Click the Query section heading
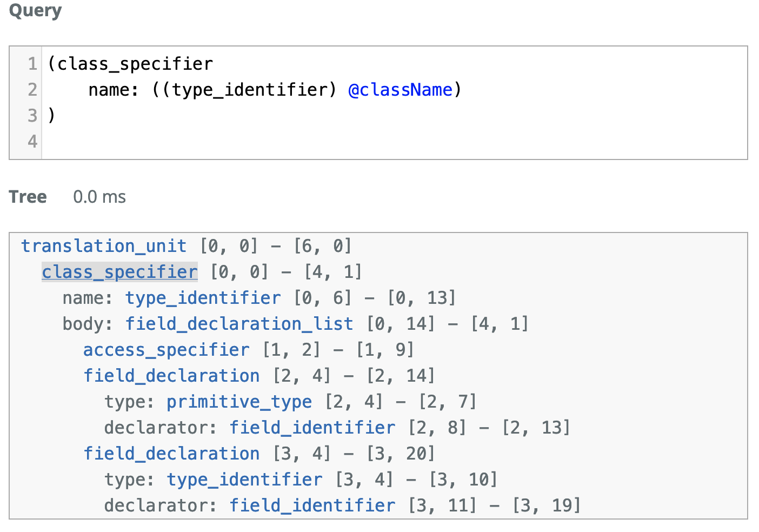 coord(35,11)
